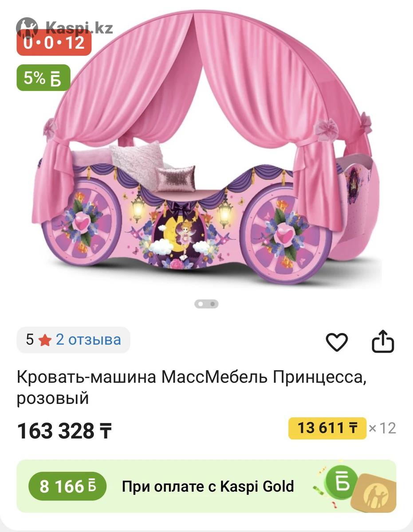Image resolution: width=413 pixels, height=532 pixels.
Task: Select the first image pagination dot
Action: 201,304
